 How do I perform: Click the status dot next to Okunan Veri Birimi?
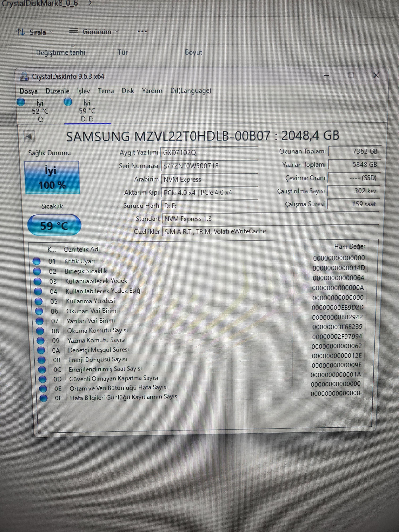[x=39, y=311]
